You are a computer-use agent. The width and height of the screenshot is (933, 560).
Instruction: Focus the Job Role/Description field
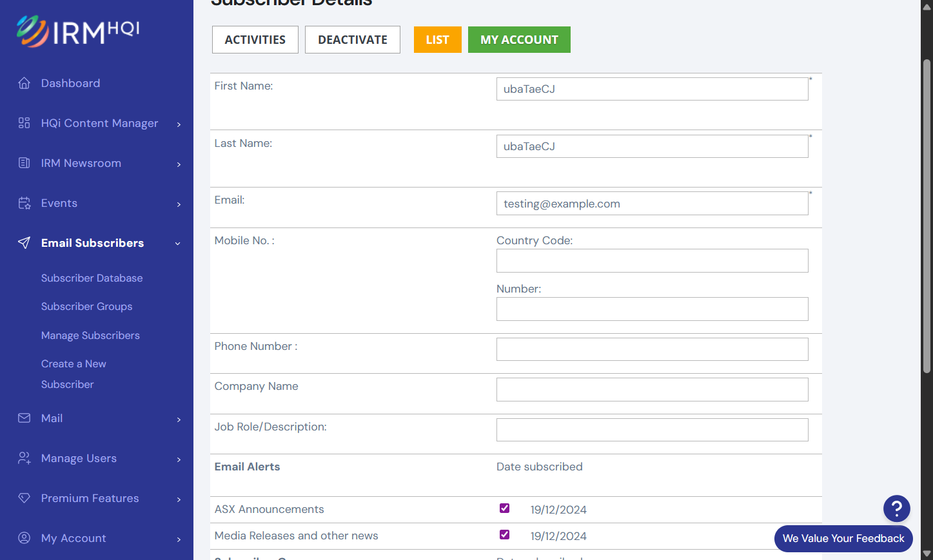click(x=653, y=430)
